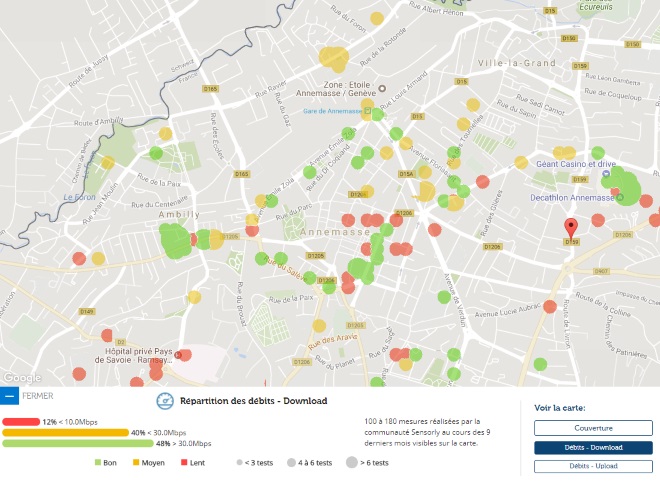Click the FERMER label to close panel

point(37,397)
